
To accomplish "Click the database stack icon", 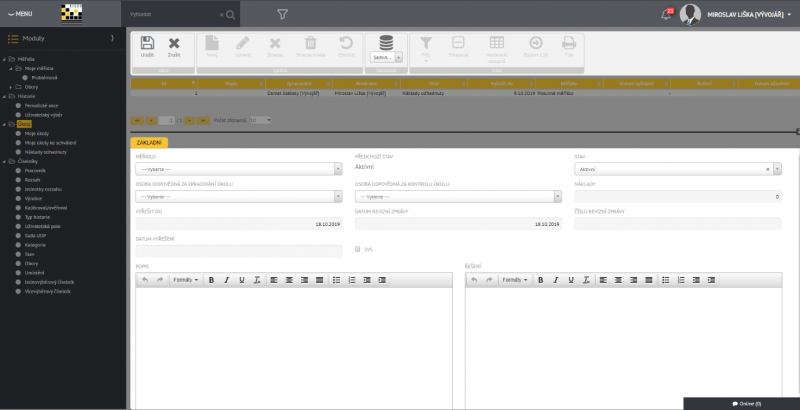I will click(385, 43).
